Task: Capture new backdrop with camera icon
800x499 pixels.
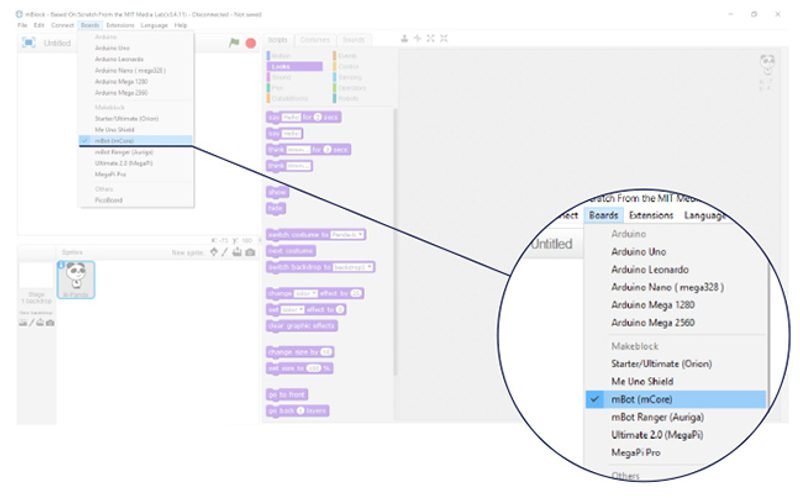Action: [50, 323]
